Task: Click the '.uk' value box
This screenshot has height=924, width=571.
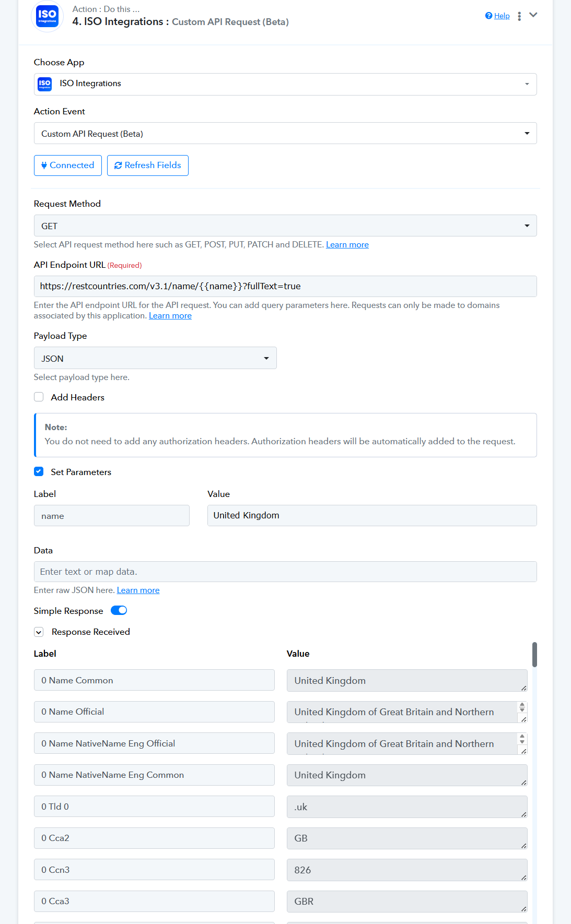Action: point(407,807)
